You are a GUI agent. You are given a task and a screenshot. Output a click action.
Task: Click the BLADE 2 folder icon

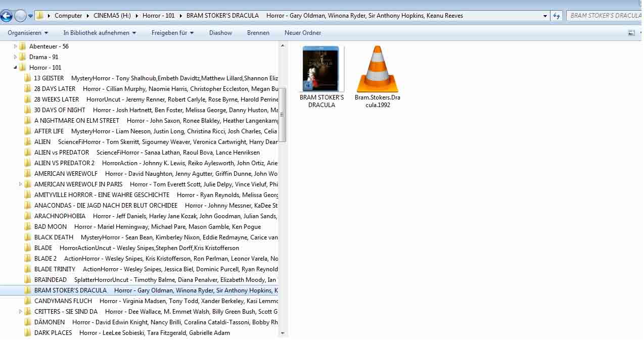(x=28, y=259)
